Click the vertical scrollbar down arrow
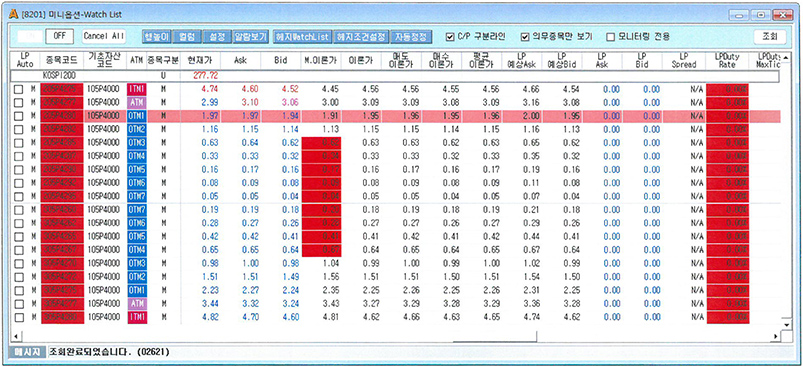The width and height of the screenshot is (803, 366). [x=785, y=325]
